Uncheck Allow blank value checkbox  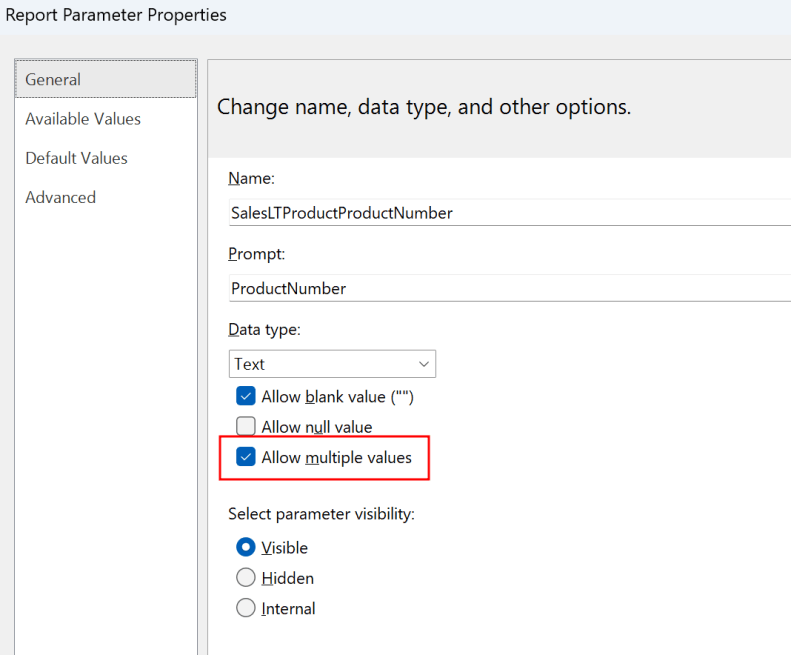pos(246,397)
